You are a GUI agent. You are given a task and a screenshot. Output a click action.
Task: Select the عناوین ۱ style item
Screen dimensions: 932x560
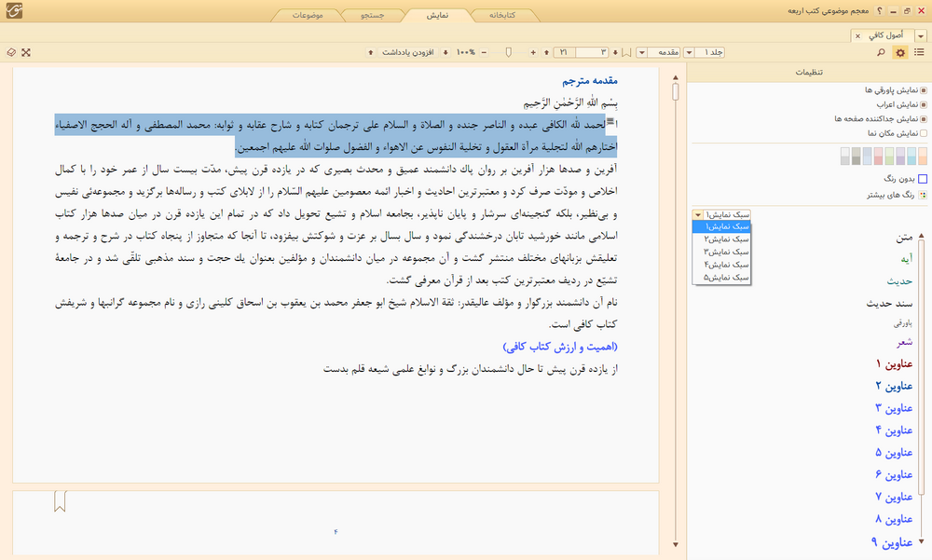tap(894, 363)
